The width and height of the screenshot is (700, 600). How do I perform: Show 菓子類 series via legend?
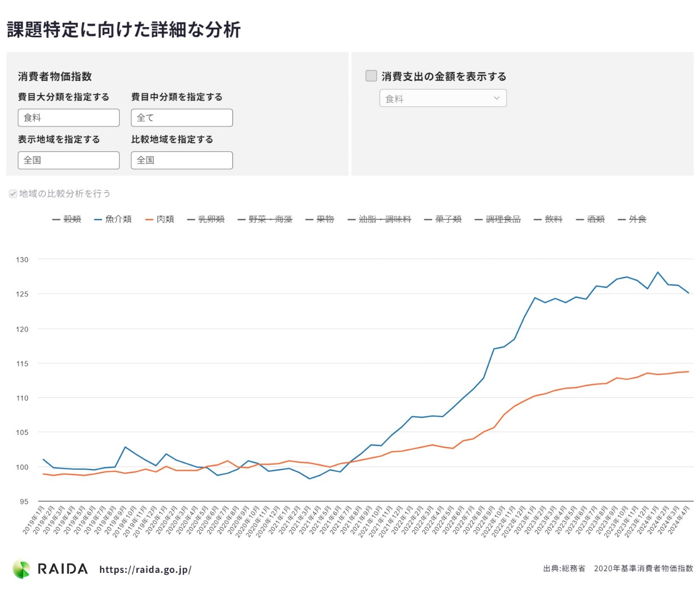[x=443, y=219]
